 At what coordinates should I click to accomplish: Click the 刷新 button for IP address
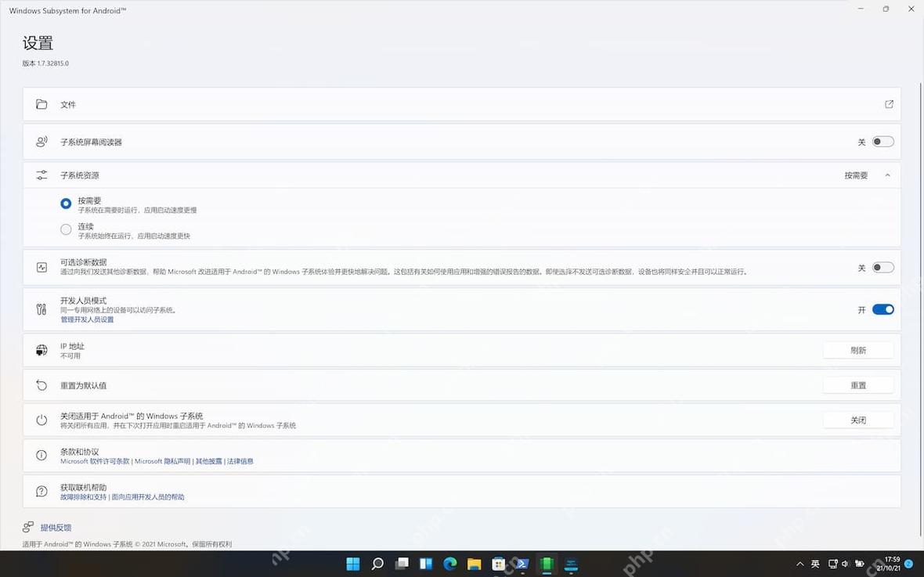[x=858, y=350]
